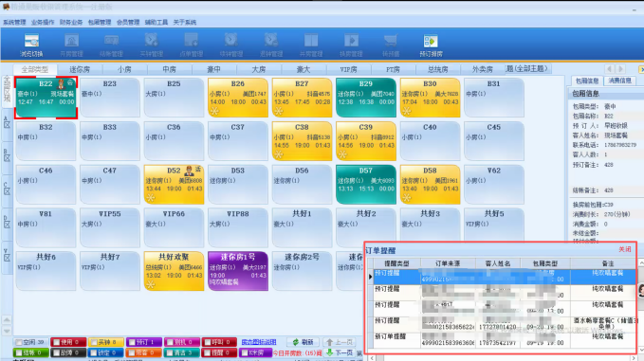Screen dimensions: 644x361
Task: Click the 退钟管理 toolbar icon
Action: 271,45
